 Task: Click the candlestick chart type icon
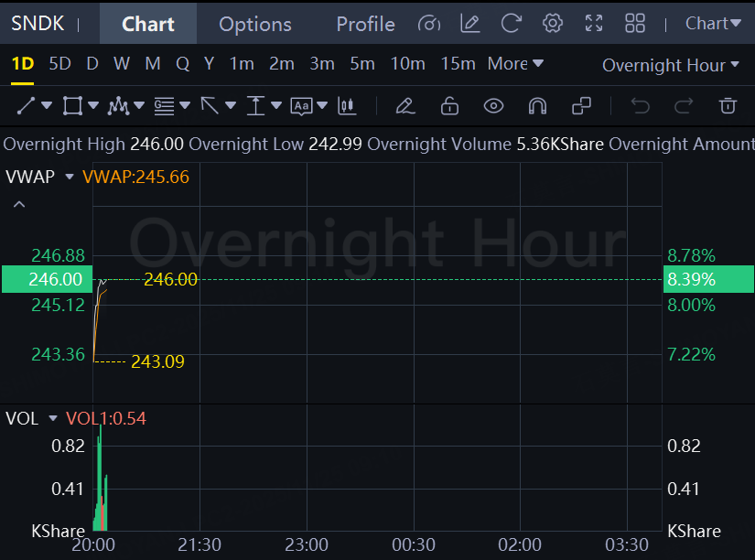347,106
